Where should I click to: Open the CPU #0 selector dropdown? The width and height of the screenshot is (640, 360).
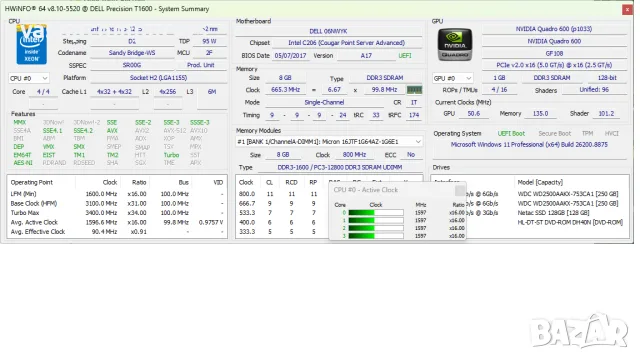pos(29,78)
